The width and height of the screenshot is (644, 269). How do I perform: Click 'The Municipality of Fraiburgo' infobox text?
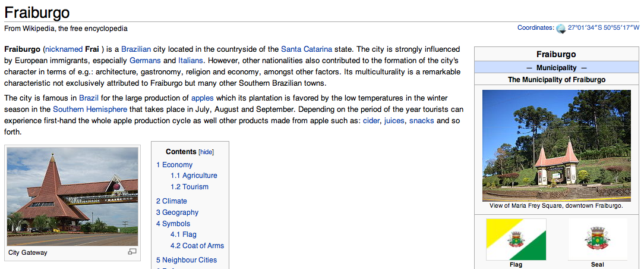click(557, 80)
